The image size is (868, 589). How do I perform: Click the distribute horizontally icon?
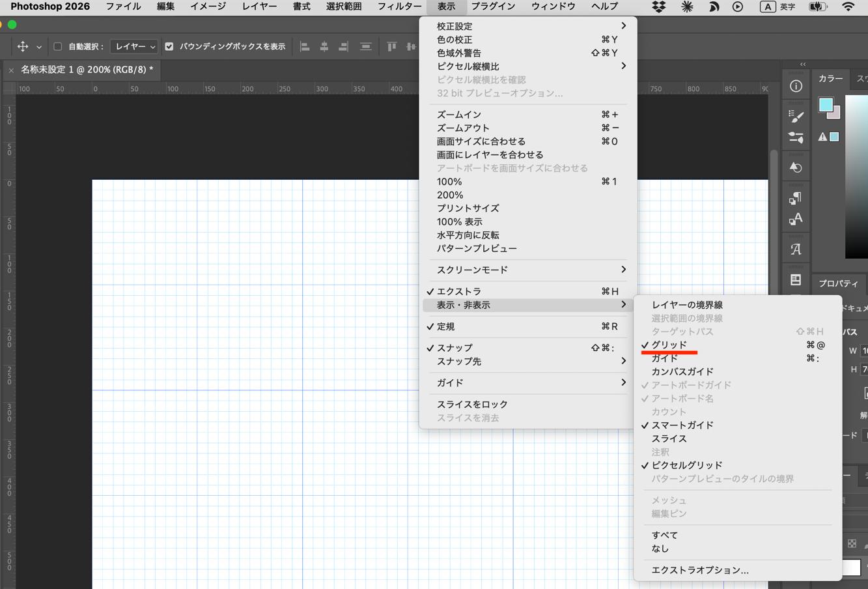(366, 46)
